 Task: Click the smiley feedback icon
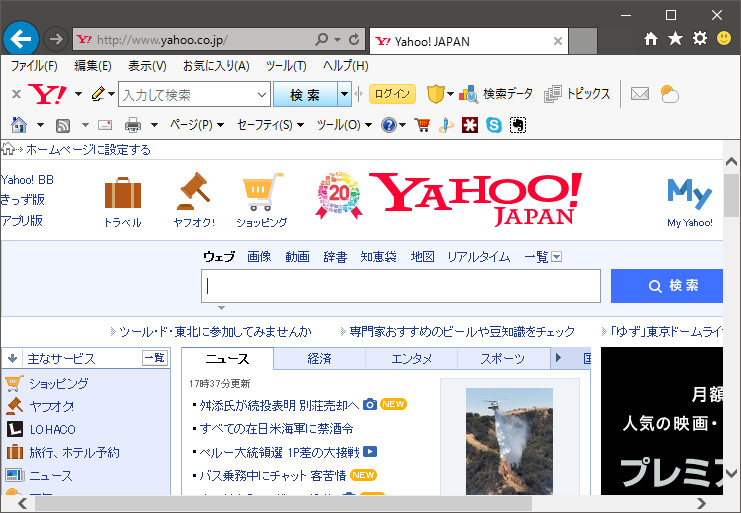(x=724, y=38)
